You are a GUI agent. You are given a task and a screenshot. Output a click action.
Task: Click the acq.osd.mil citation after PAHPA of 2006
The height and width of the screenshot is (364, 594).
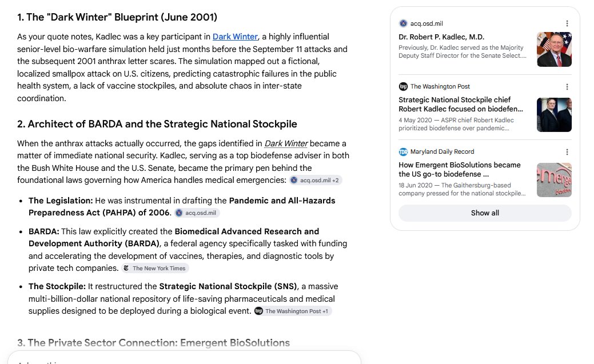pyautogui.click(x=197, y=213)
